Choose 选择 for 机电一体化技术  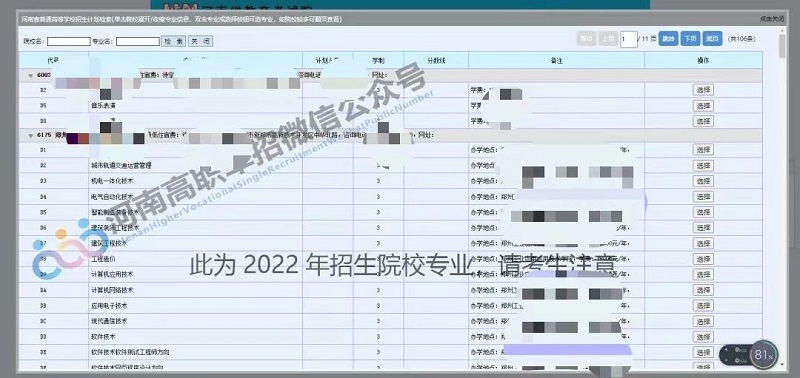703,181
